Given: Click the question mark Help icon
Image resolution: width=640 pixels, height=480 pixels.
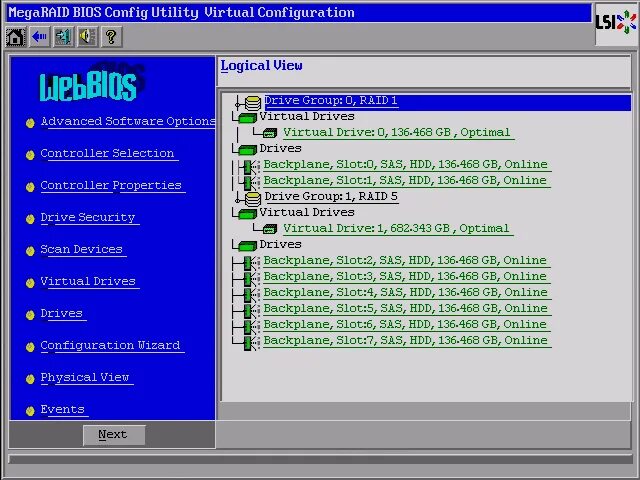Looking at the screenshot, I should pos(111,37).
